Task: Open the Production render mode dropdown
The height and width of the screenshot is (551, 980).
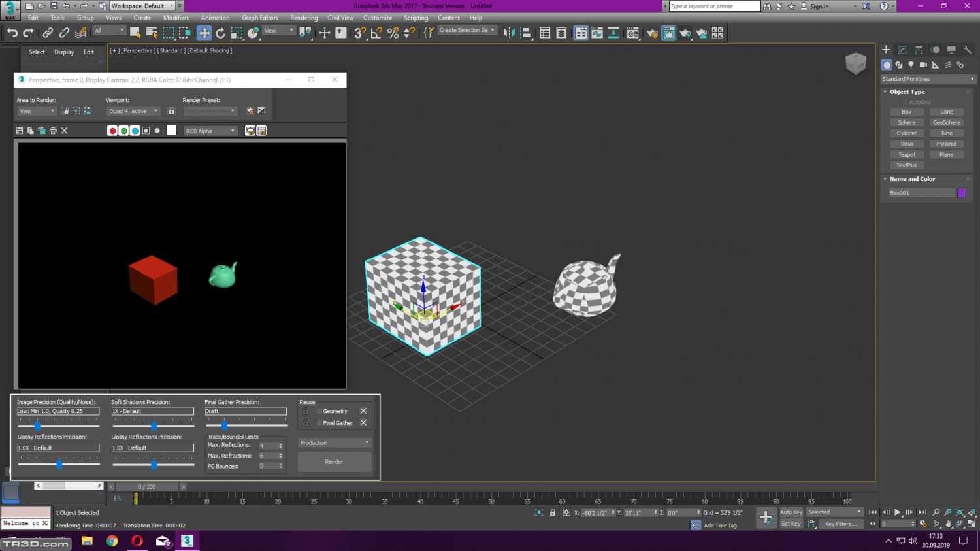Action: pos(335,442)
